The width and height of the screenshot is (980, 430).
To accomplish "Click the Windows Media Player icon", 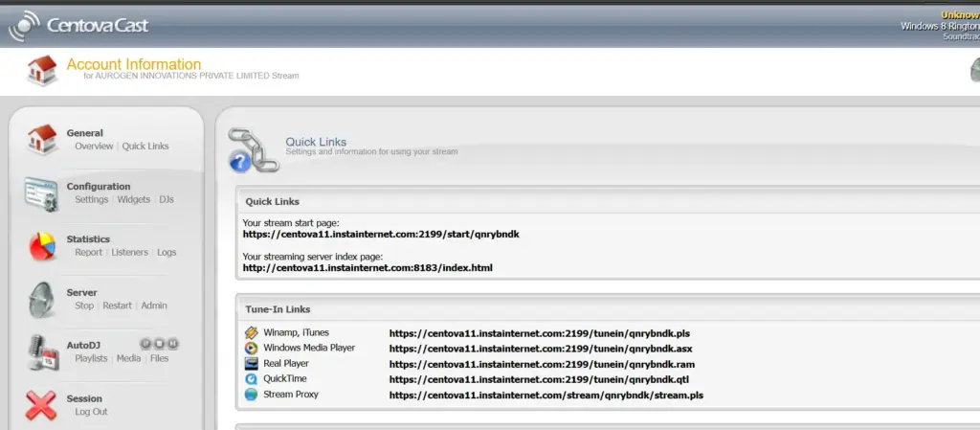I will tap(252, 349).
